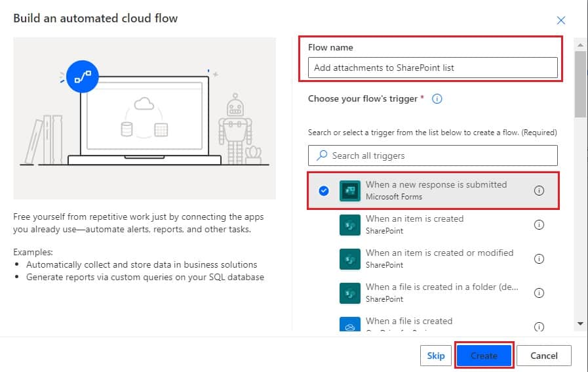Click the scrollbar up arrow in trigger panel
The width and height of the screenshot is (588, 372).
(x=581, y=45)
